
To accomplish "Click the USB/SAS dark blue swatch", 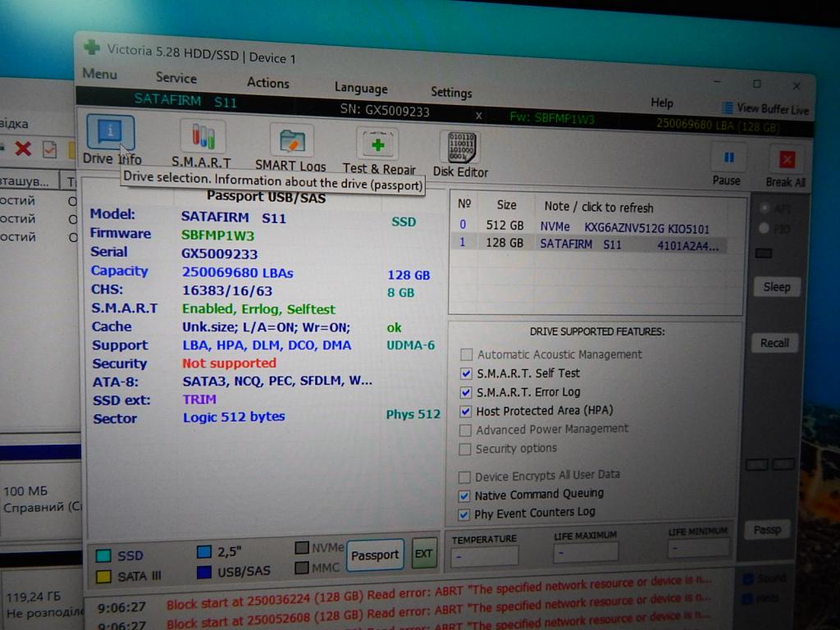I will (x=204, y=572).
